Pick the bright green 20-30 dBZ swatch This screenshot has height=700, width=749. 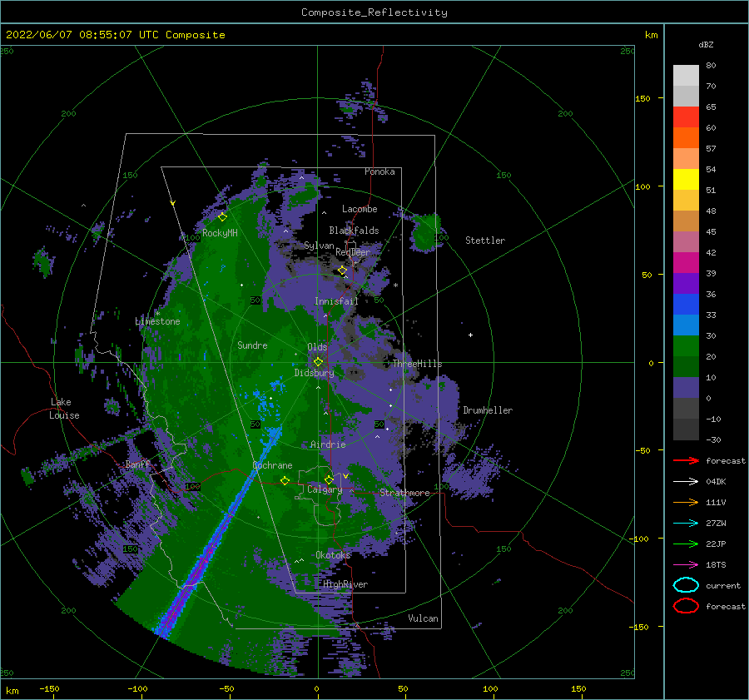coord(686,346)
